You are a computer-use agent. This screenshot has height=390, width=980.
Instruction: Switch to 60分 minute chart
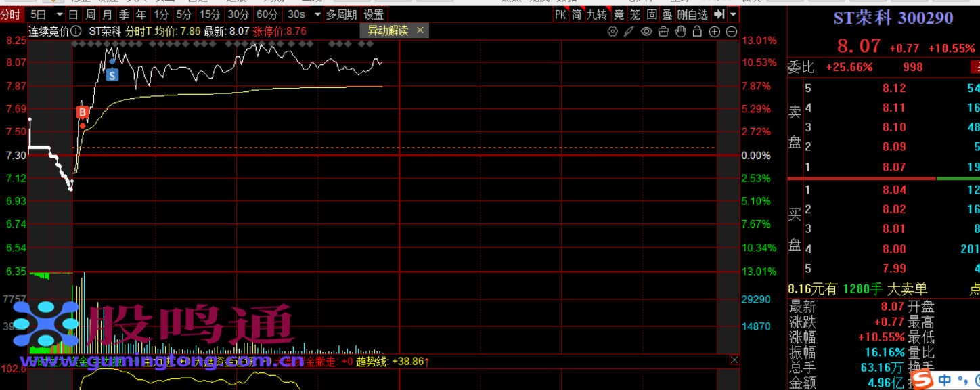[267, 14]
